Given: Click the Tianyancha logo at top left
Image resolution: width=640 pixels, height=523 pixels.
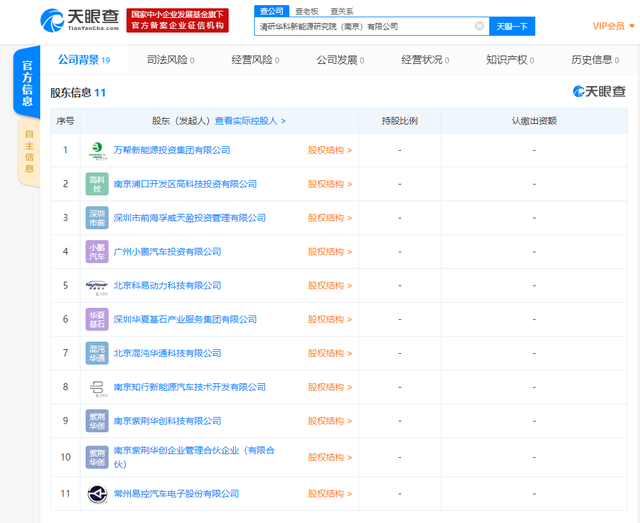Looking at the screenshot, I should coord(80,19).
